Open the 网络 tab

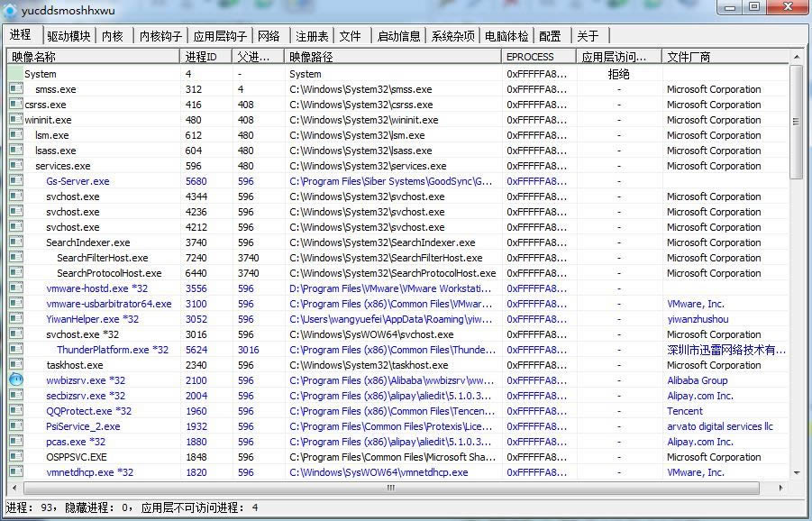pyautogui.click(x=269, y=36)
